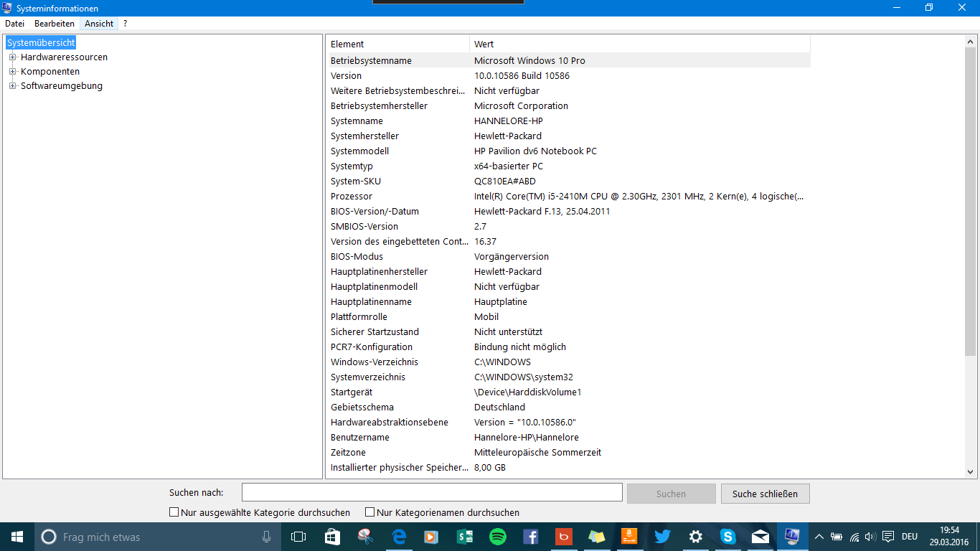This screenshot has width=980, height=551.
Task: Activate the Cortana microphone icon
Action: click(x=267, y=537)
